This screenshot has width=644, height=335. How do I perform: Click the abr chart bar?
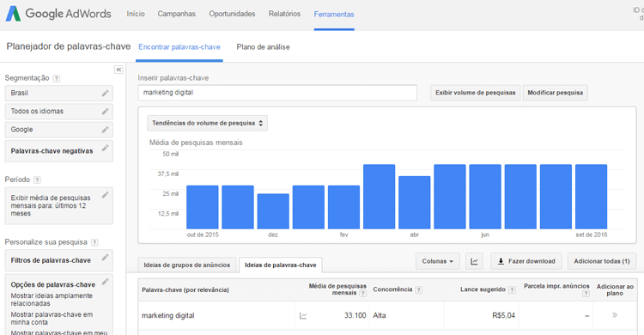[x=415, y=202]
